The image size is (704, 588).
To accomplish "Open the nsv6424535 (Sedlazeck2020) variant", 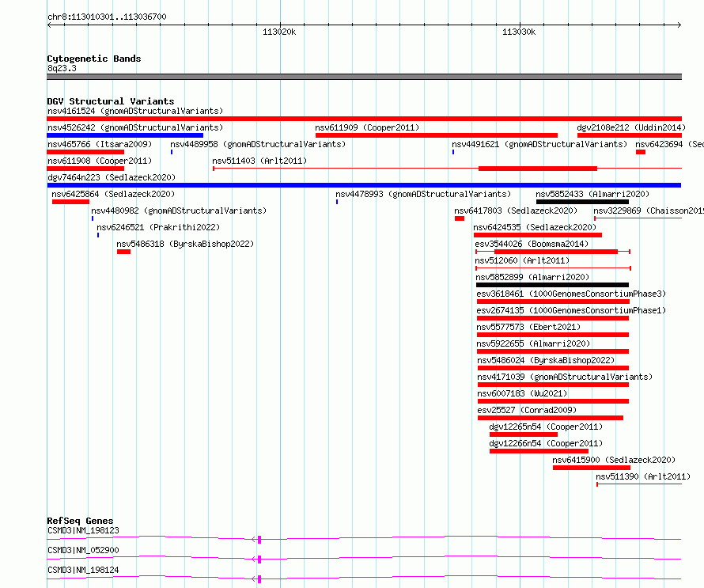I will point(535,227).
